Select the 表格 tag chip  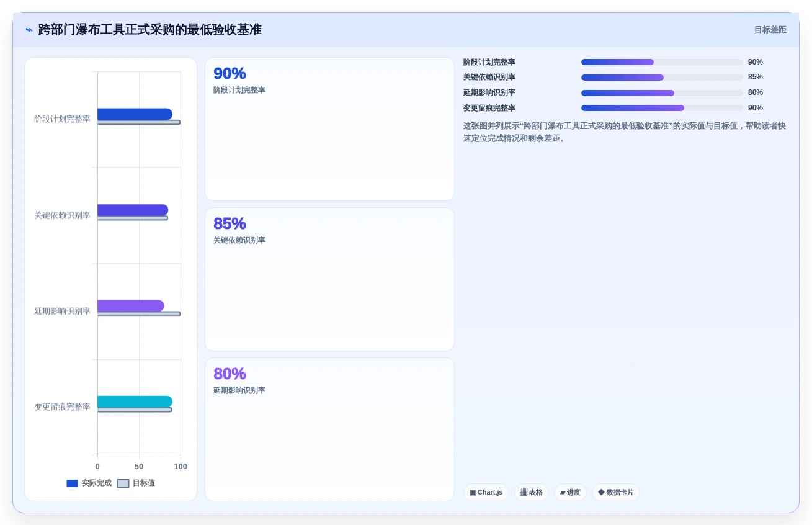point(532,492)
